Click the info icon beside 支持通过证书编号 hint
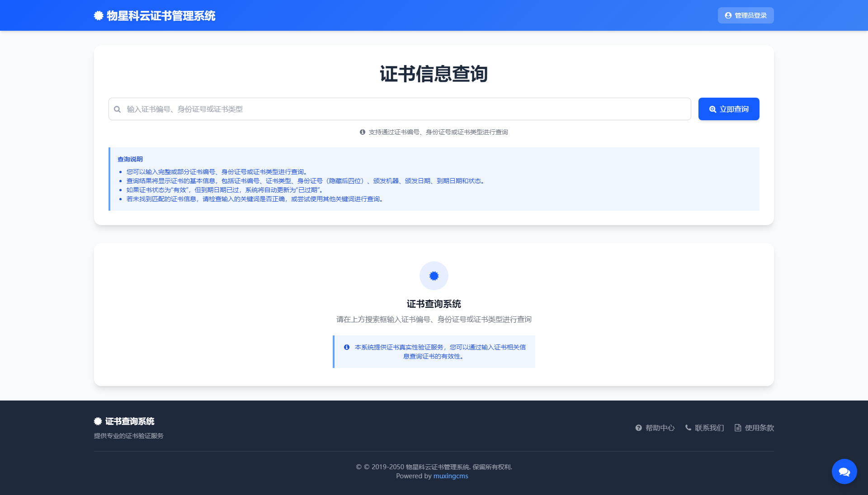The height and width of the screenshot is (495, 868). pyautogui.click(x=363, y=132)
